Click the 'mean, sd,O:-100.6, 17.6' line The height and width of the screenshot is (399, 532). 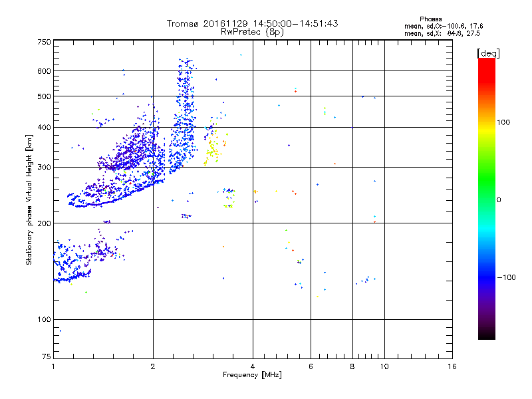click(x=444, y=26)
